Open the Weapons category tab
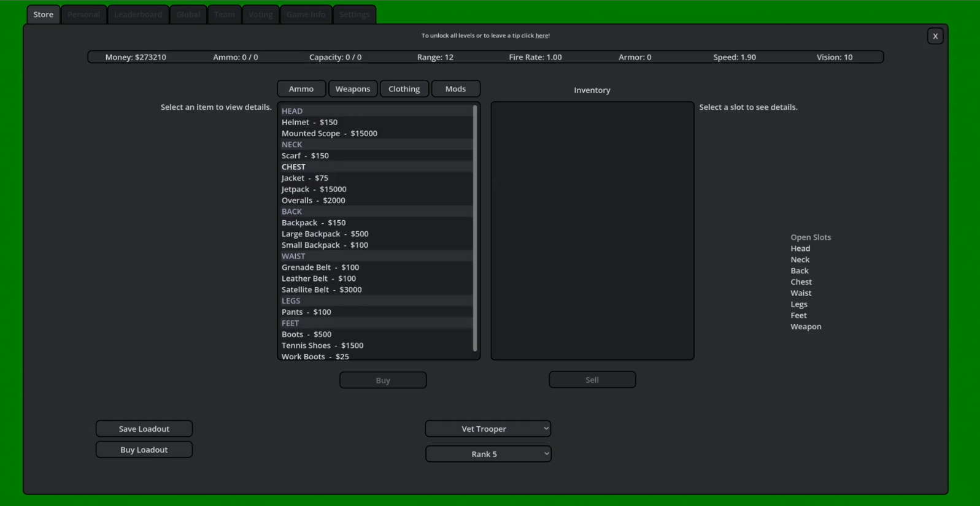Image resolution: width=980 pixels, height=506 pixels. pyautogui.click(x=353, y=89)
